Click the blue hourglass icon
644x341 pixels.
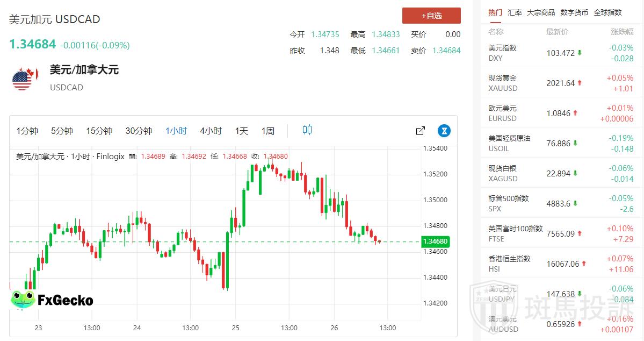(x=444, y=131)
